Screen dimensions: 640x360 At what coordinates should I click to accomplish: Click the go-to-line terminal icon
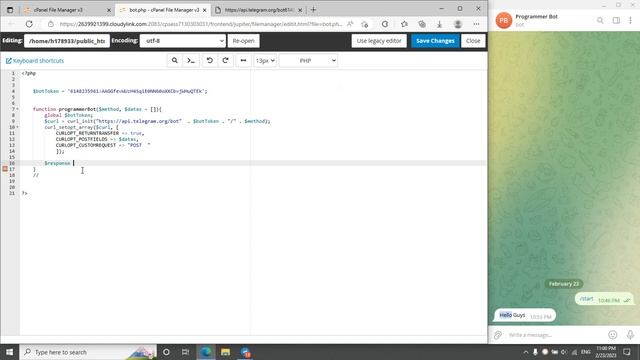191,60
